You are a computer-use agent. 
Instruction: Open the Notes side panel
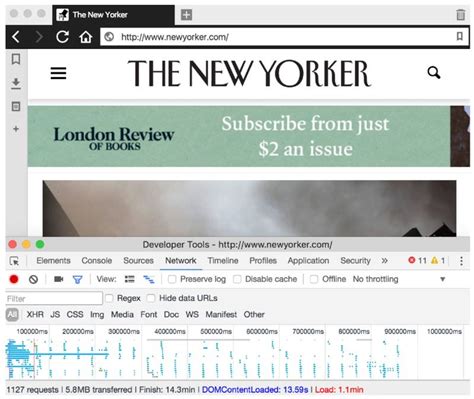click(16, 107)
